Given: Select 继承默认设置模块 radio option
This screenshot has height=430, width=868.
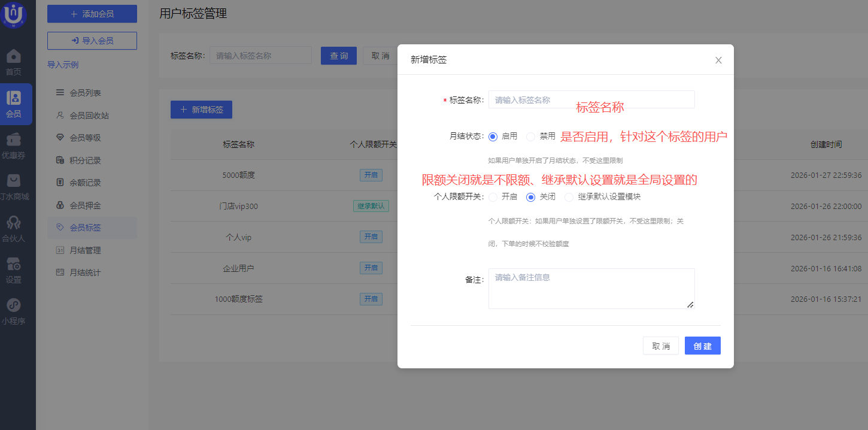Looking at the screenshot, I should [x=569, y=197].
